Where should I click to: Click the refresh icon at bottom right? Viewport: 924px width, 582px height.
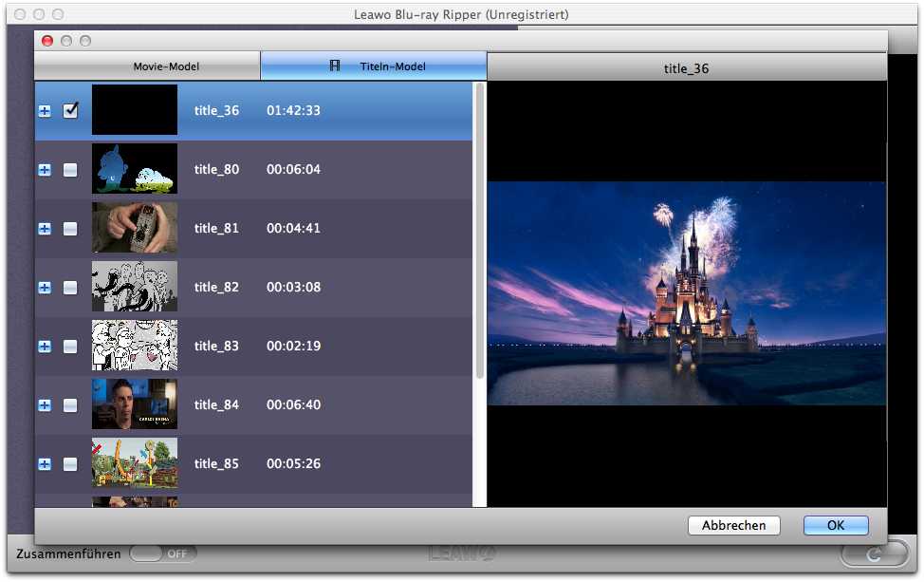[874, 554]
